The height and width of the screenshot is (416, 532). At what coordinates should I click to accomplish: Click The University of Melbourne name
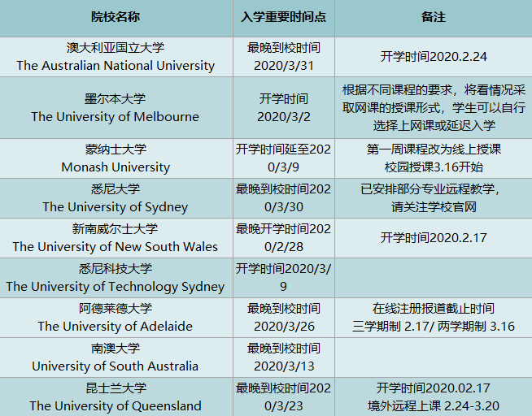click(x=116, y=117)
